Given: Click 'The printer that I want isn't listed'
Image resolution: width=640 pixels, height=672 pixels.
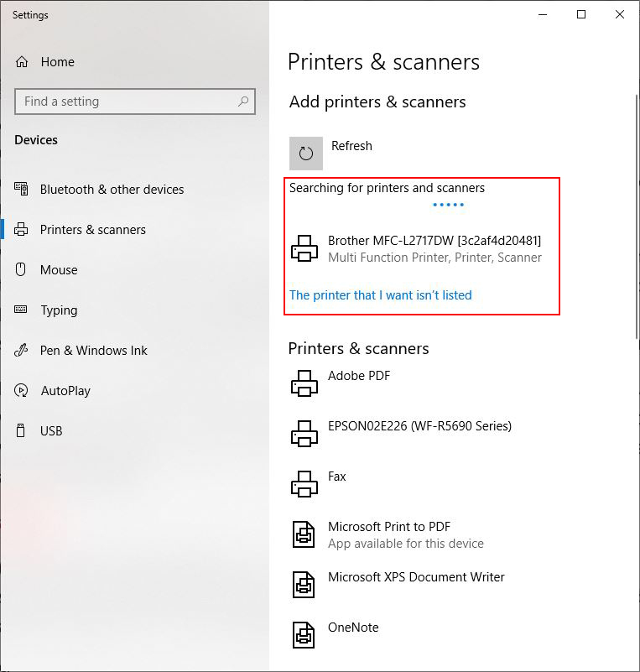Looking at the screenshot, I should click(x=381, y=295).
